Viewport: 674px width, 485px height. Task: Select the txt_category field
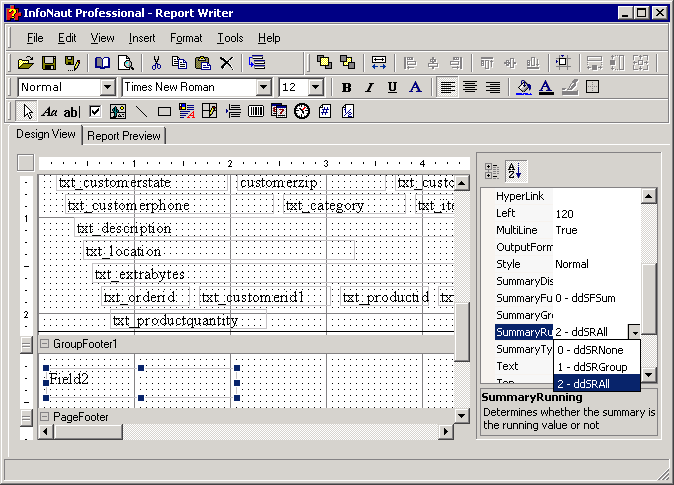click(344, 206)
